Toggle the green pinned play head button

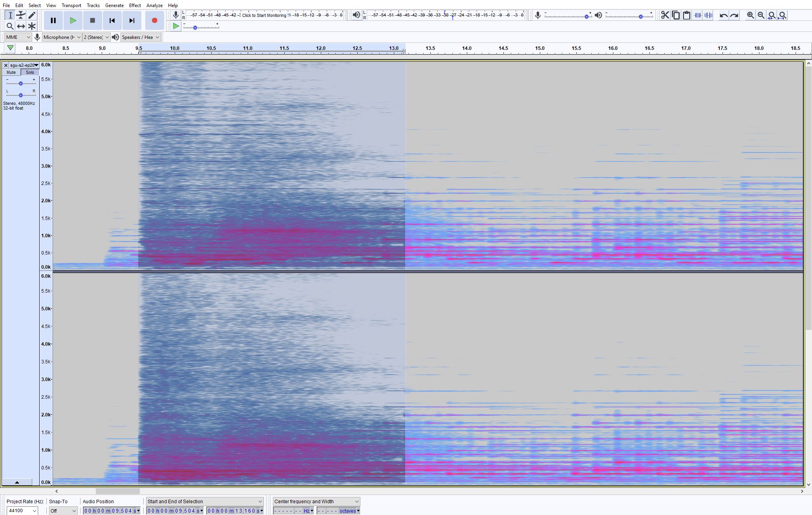click(x=11, y=48)
